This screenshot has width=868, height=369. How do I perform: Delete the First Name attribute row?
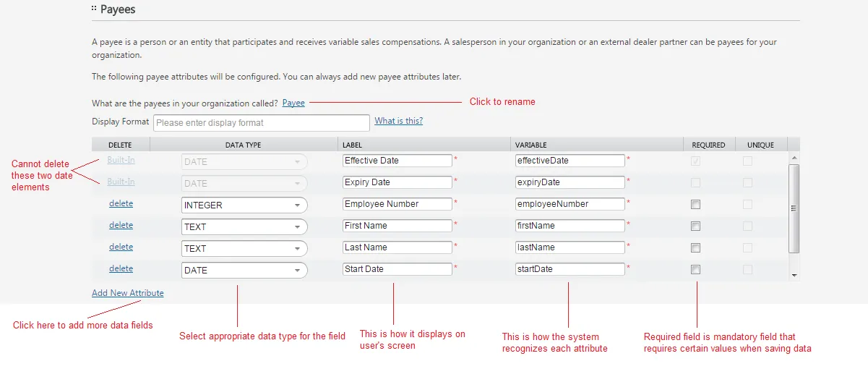tap(121, 226)
